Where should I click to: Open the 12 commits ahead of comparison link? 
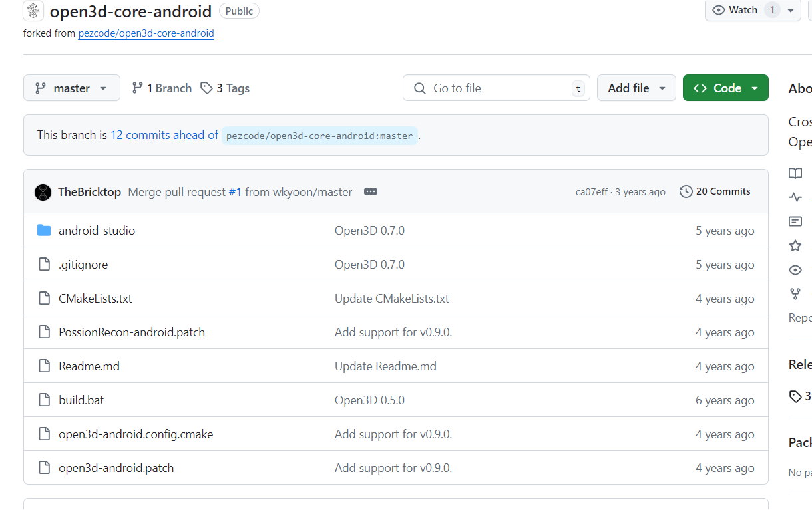(x=164, y=135)
